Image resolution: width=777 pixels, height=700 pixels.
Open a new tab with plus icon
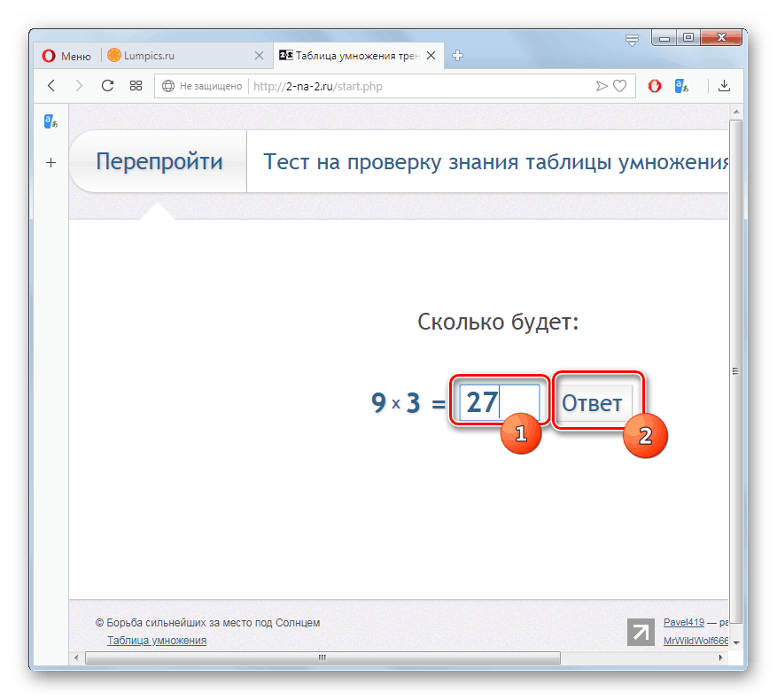(x=457, y=56)
